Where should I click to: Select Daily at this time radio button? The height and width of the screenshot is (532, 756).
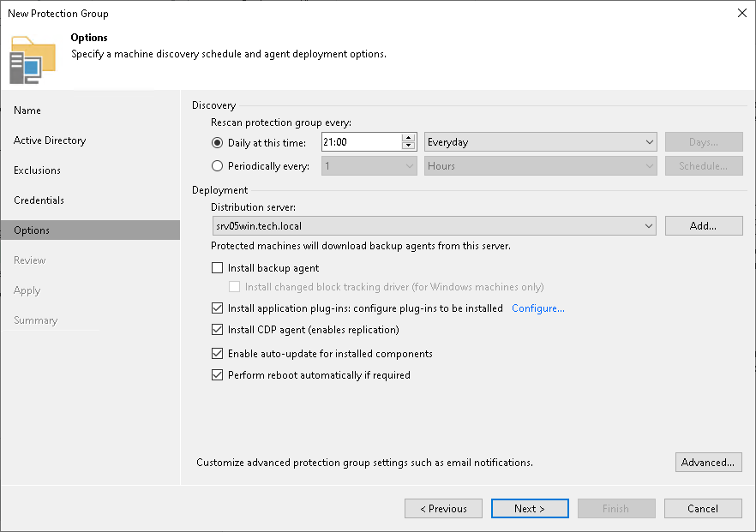217,142
